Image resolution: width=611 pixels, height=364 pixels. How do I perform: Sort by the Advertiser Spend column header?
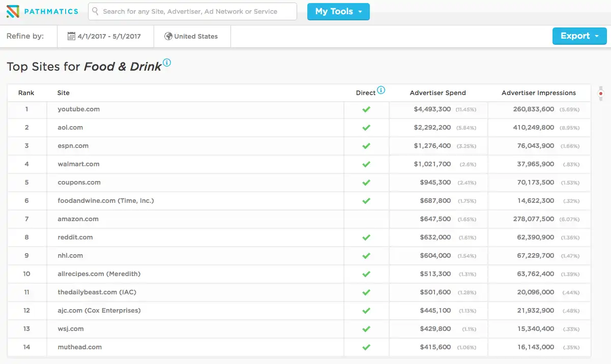point(438,93)
